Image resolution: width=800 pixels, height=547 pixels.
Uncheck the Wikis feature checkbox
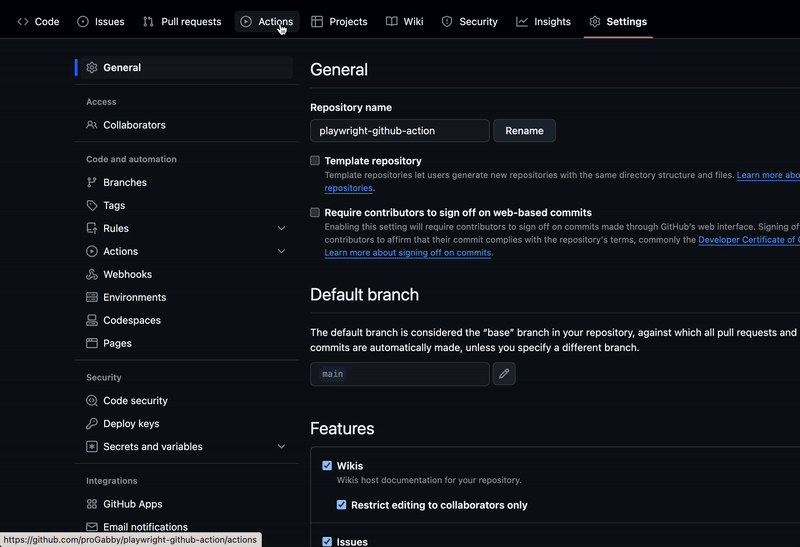pyautogui.click(x=327, y=465)
